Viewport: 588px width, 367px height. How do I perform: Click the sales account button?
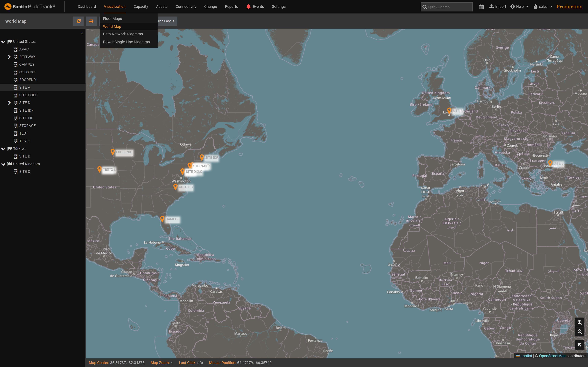coord(542,6)
